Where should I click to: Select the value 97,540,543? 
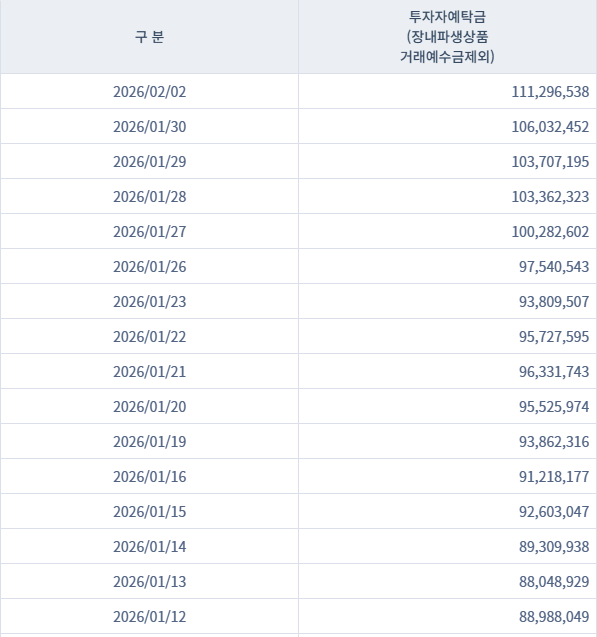click(554, 266)
